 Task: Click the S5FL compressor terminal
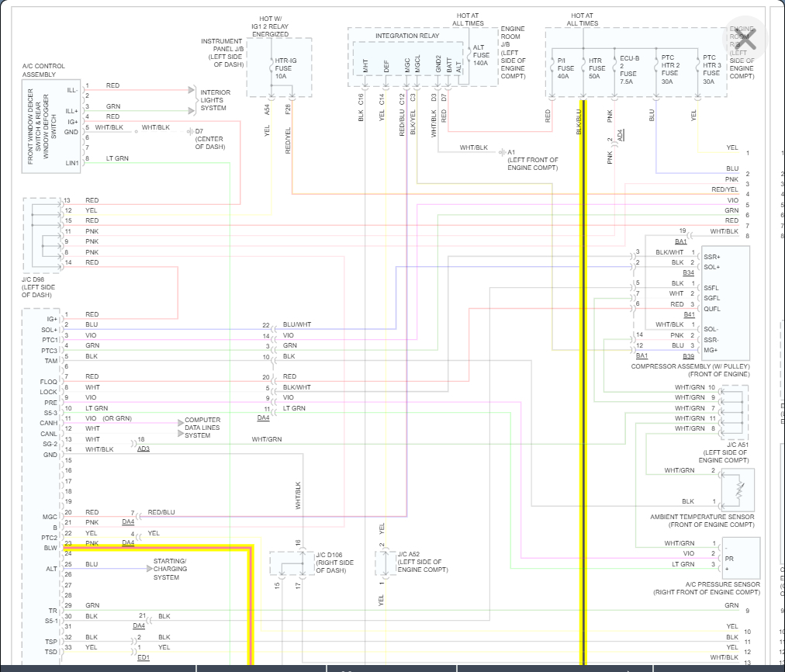(711, 288)
